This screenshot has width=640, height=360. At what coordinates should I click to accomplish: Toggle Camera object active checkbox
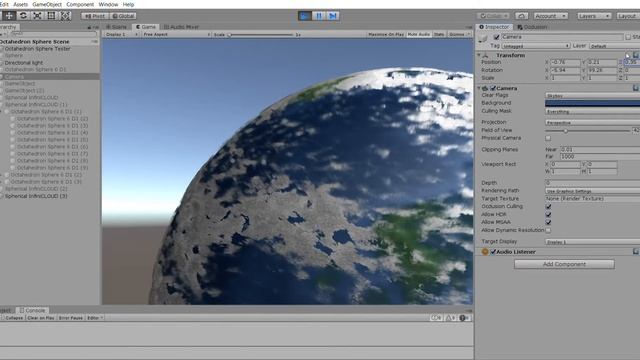tap(496, 37)
